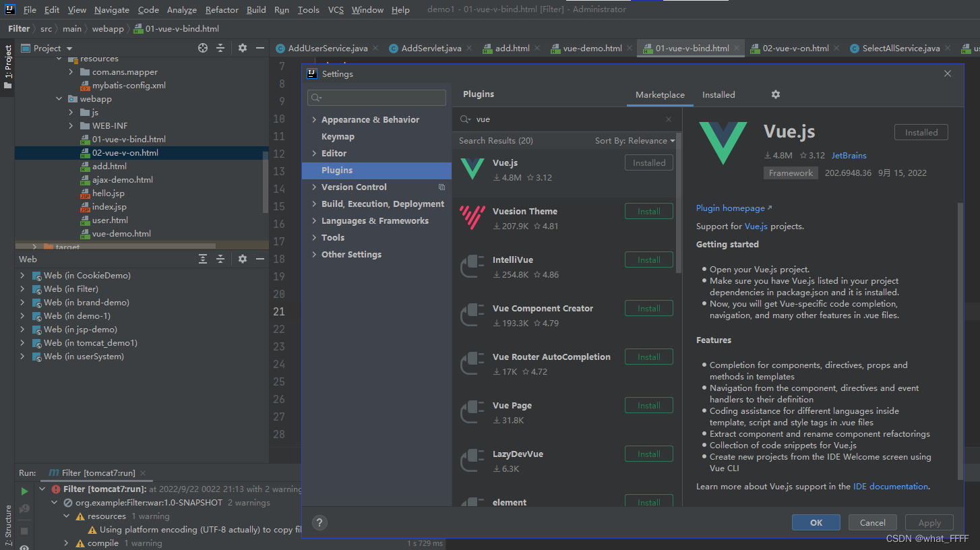Open the VCS menu
This screenshot has height=550, width=980.
coord(336,10)
